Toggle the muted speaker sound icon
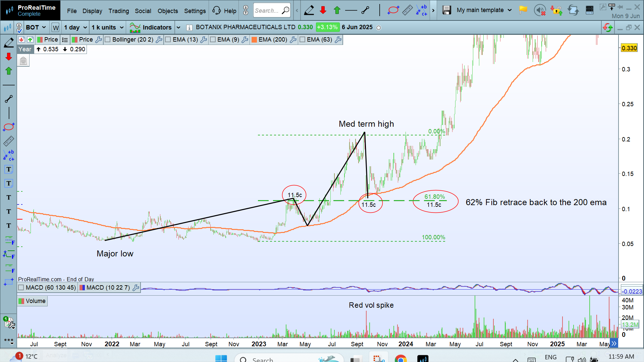The width and height of the screenshot is (644, 362). coord(540,10)
